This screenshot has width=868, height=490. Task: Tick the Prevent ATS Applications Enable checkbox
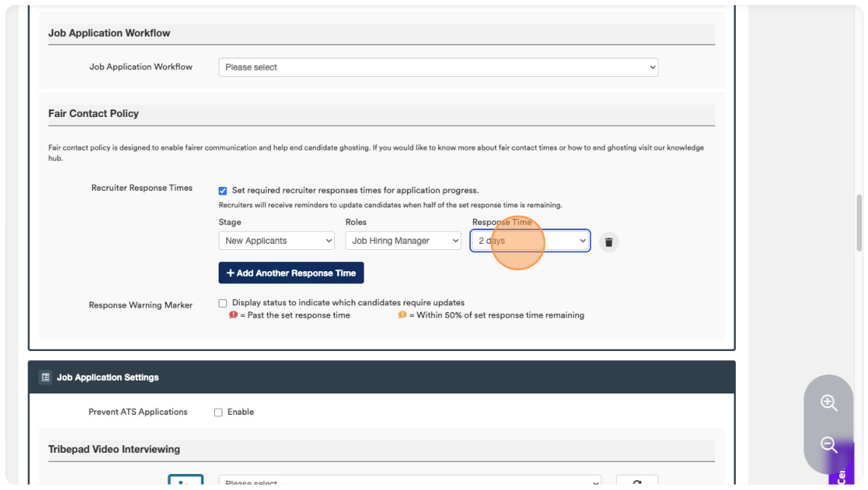[x=218, y=413]
